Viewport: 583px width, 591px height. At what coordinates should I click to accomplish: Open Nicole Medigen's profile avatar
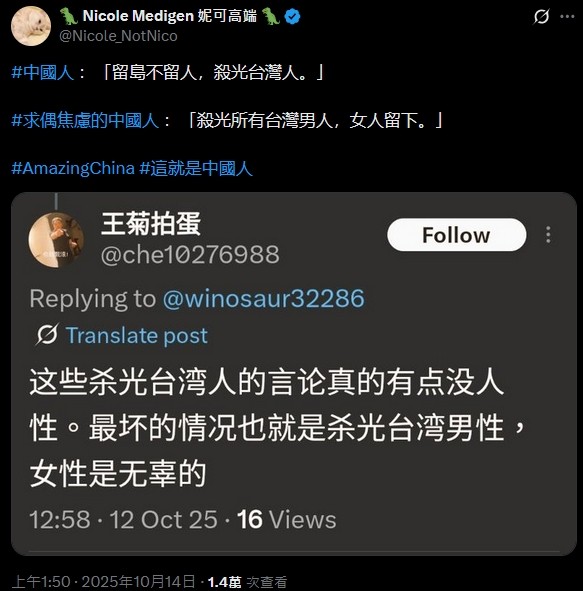pyautogui.click(x=31, y=26)
